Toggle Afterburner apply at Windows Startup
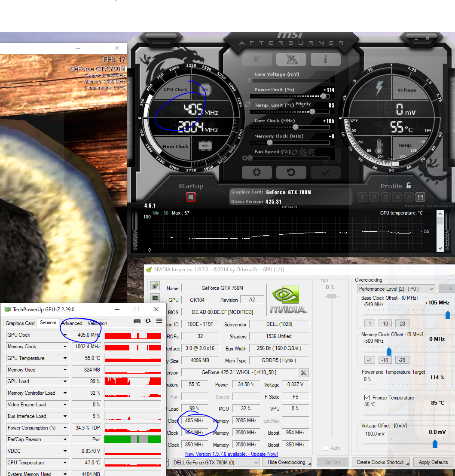 click(191, 197)
